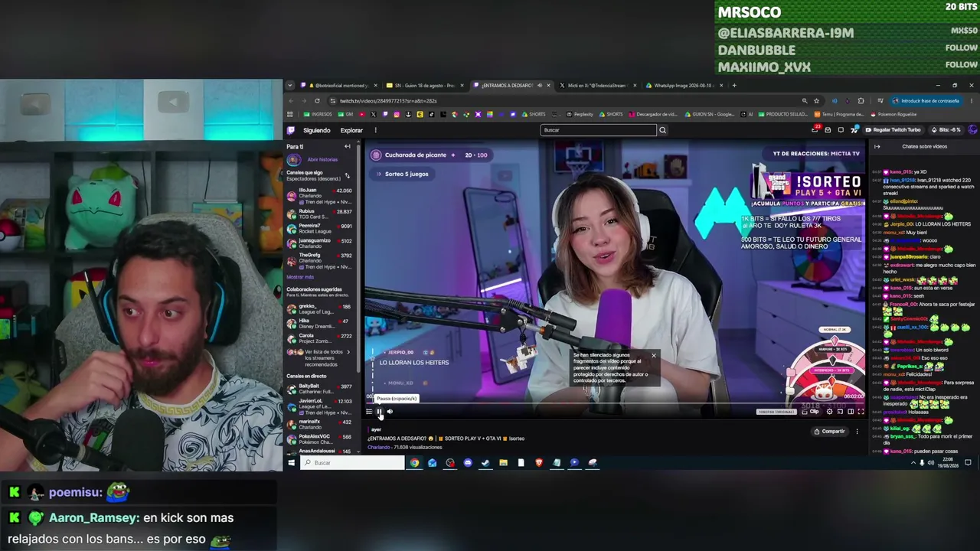Screen dimensions: 980x551
Task: Open Discord from the taskbar
Action: coord(468,463)
